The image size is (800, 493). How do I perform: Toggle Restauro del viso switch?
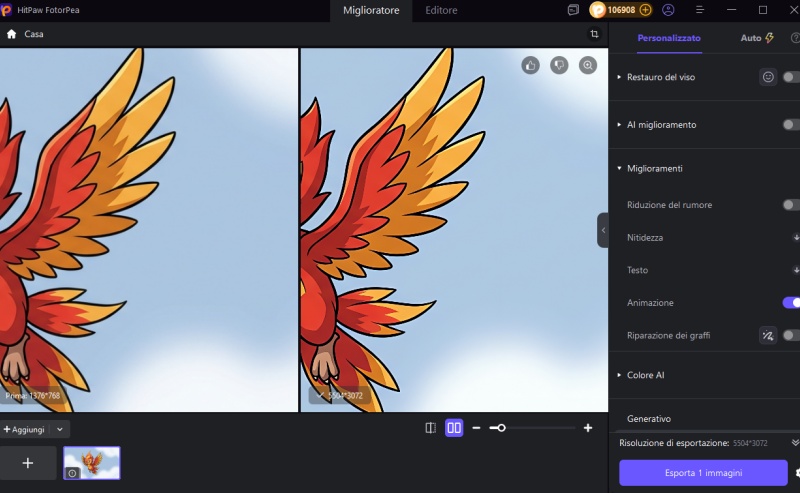[791, 77]
